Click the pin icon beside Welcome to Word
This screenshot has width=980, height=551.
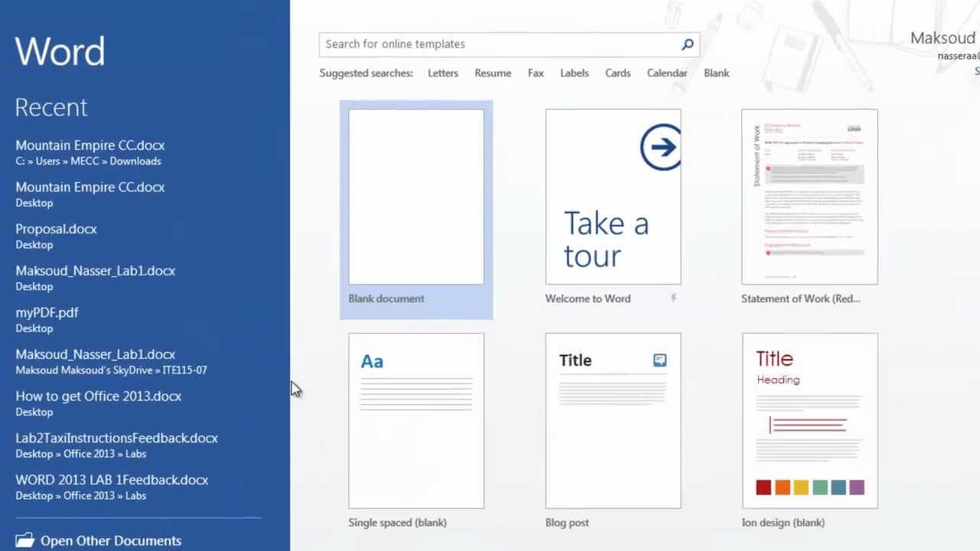coord(673,298)
